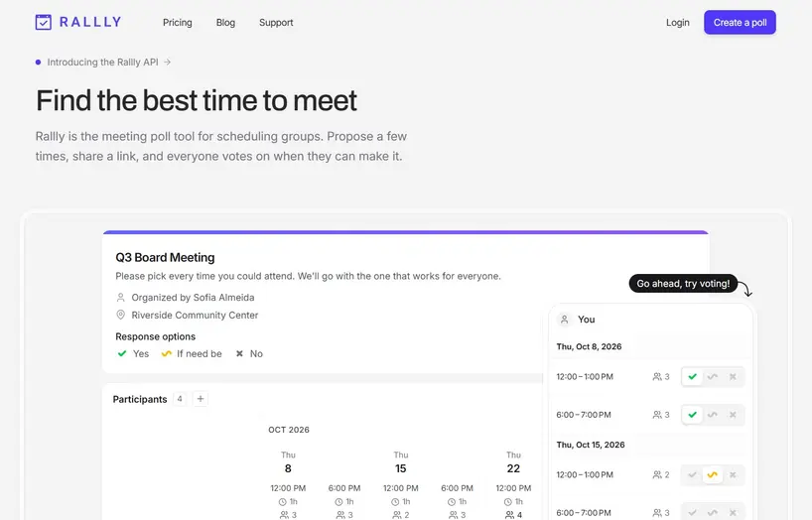
Task: Select the Thu 15 date column header
Action: point(401,462)
